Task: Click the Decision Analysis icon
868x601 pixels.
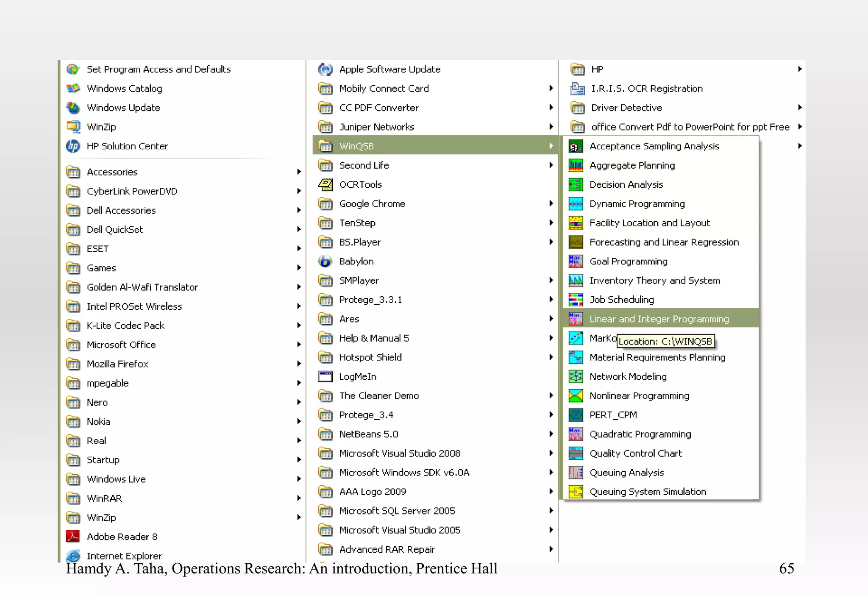Action: (576, 184)
